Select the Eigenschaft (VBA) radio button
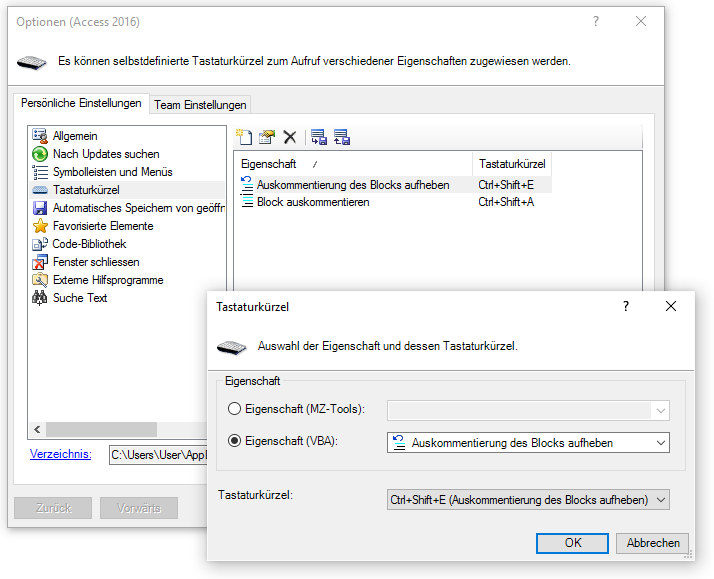 click(234, 441)
